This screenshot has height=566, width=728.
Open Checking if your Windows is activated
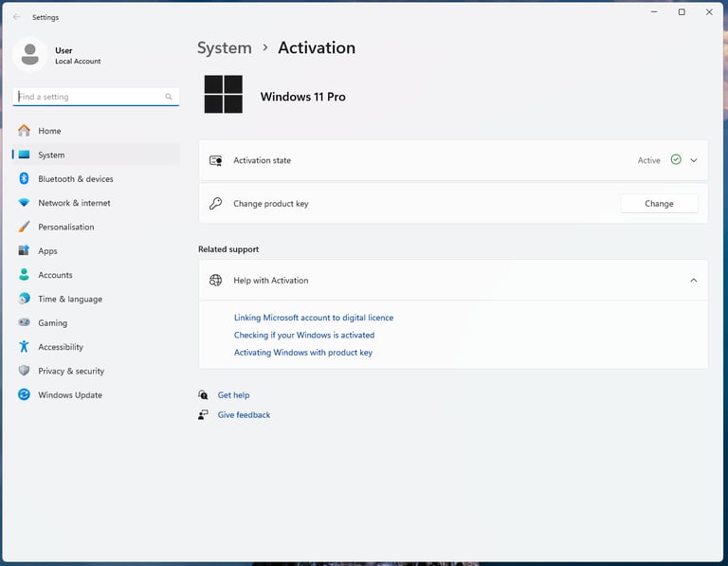coord(304,335)
